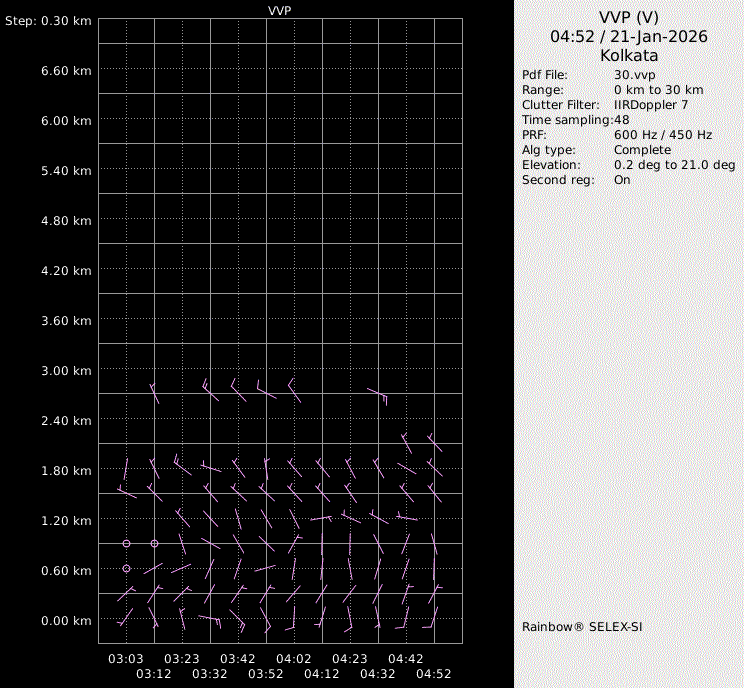Screen dimensions: 744x688
Task: Click the wind barb at 04:32, 2.70 km
Action: [379, 393]
